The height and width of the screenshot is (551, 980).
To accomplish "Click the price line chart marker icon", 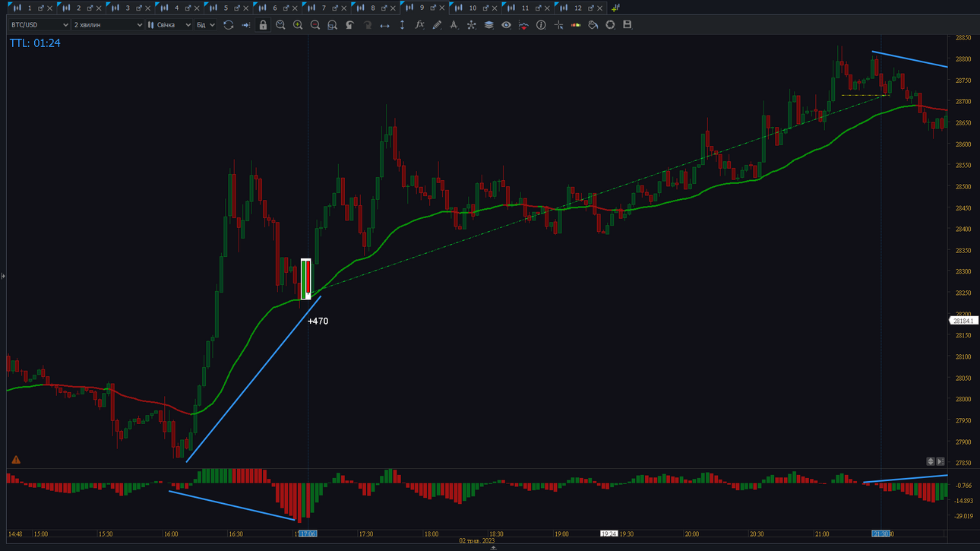I will pos(523,25).
